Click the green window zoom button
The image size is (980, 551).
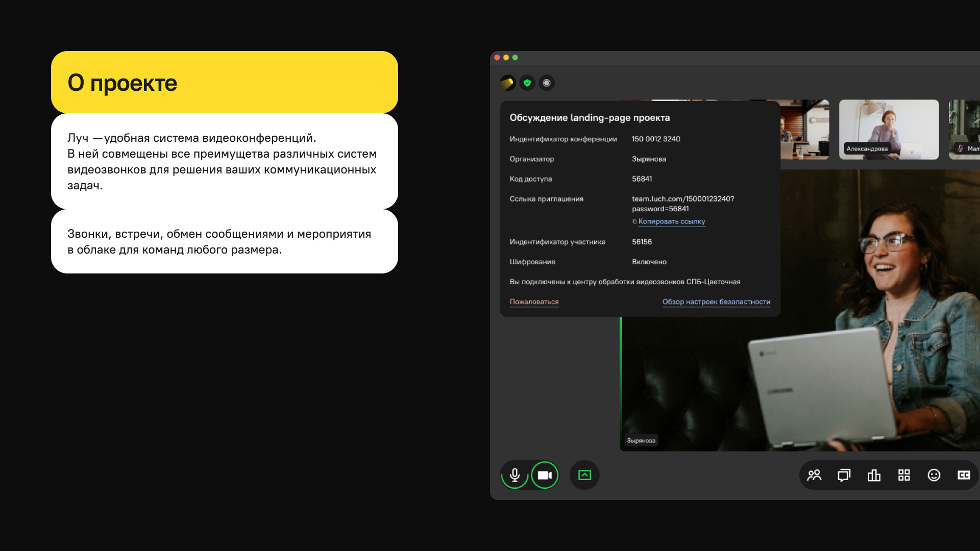(x=515, y=58)
